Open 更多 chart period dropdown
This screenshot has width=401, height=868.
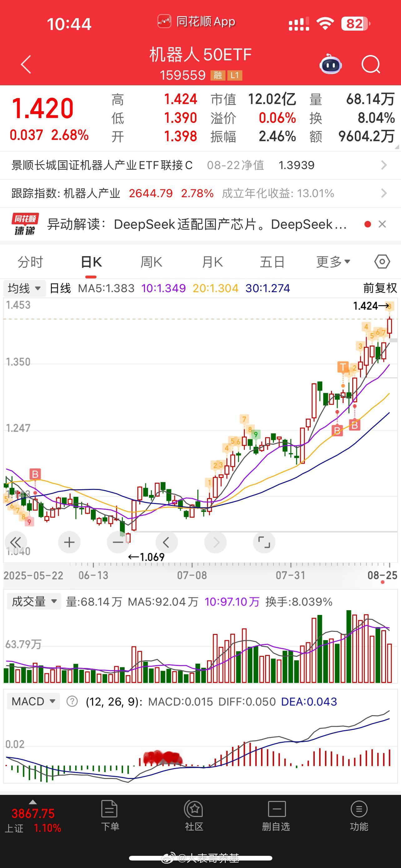333,262
